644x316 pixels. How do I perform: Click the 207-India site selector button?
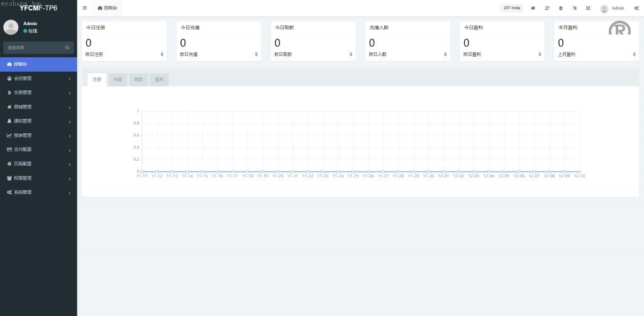coord(511,8)
